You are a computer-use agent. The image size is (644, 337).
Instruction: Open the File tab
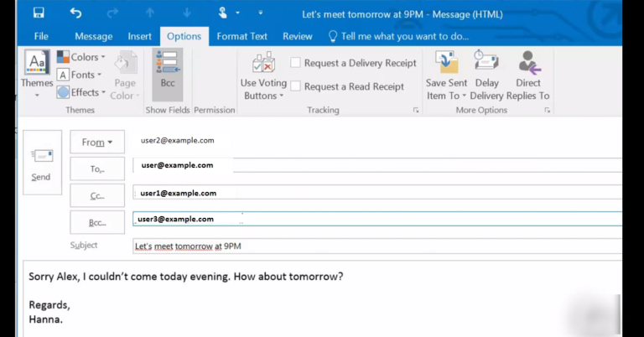41,37
